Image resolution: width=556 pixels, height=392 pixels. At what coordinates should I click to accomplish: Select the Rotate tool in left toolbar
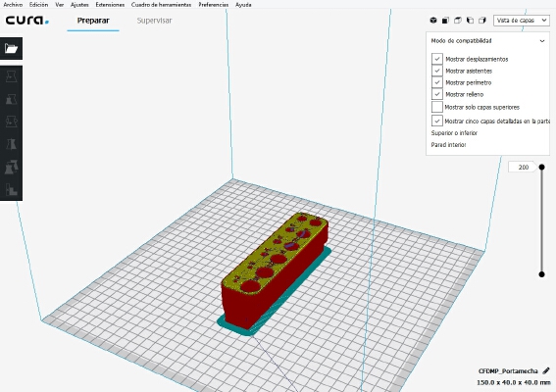[11, 122]
